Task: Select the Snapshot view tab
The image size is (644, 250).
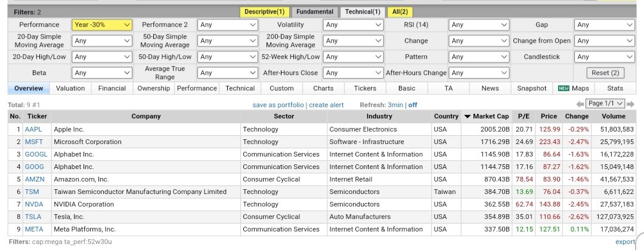Action: pos(532,88)
